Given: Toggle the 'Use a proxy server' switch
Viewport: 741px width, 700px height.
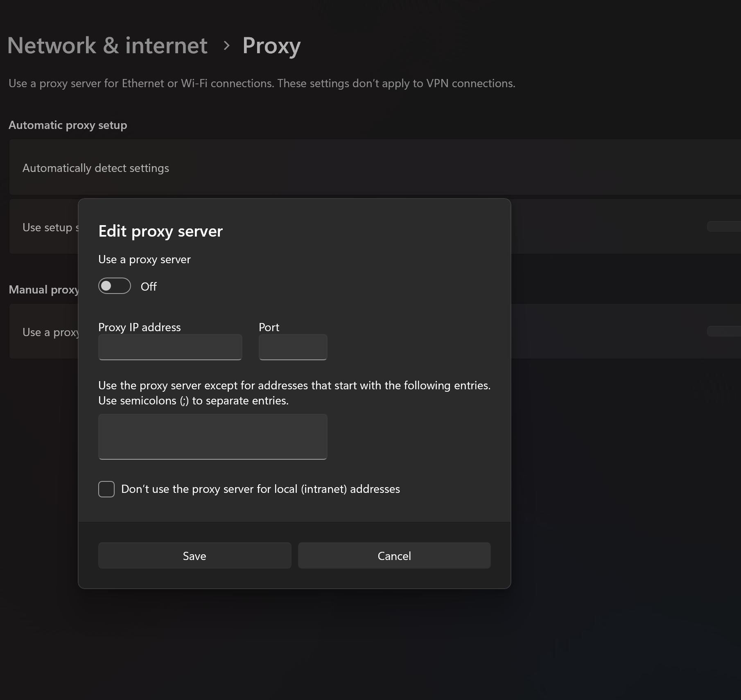Looking at the screenshot, I should [x=115, y=286].
